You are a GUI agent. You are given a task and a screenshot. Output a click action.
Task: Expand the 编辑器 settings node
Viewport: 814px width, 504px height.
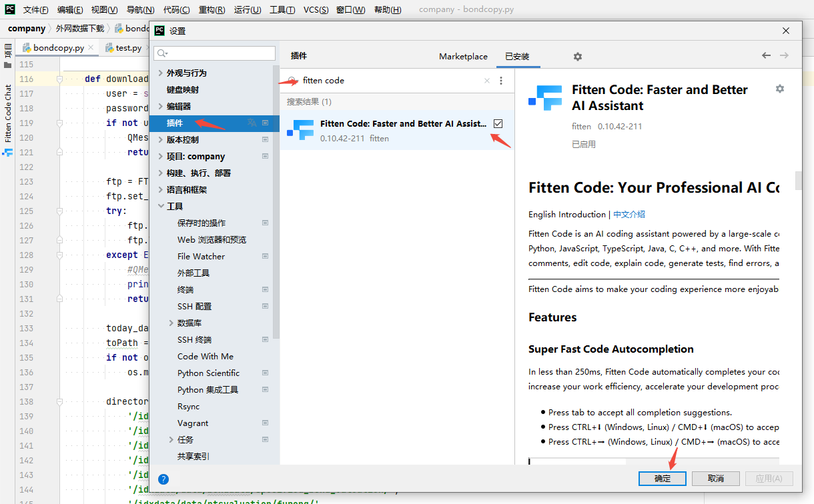pos(160,106)
